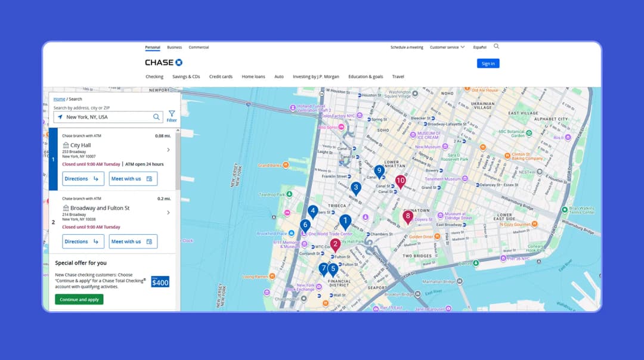The image size is (644, 360).
Task: Click the $400 offer badge
Action: [x=160, y=282]
